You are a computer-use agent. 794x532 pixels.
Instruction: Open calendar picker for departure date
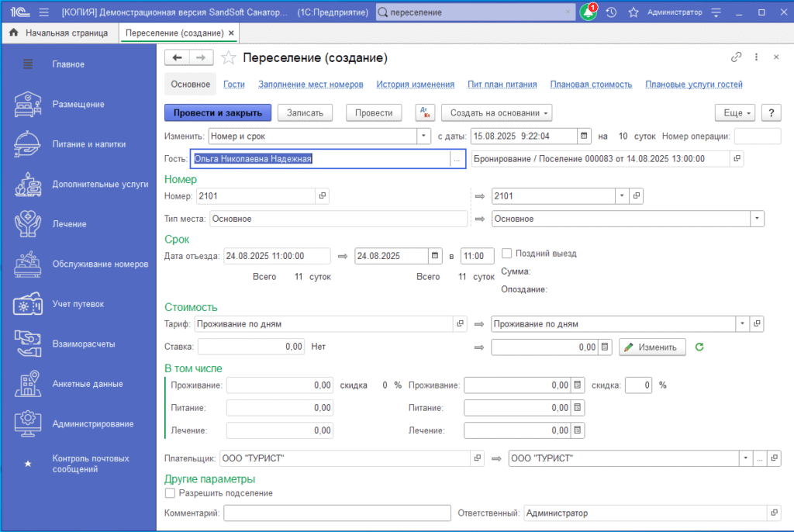[x=436, y=256]
